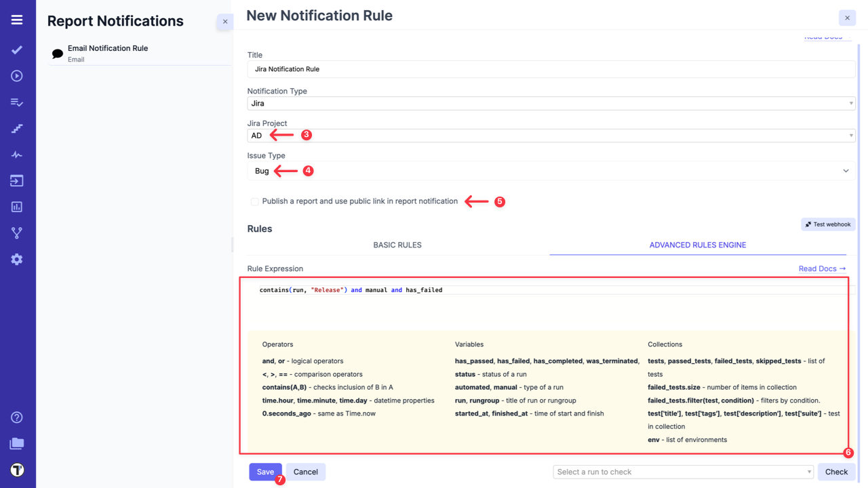Select the Tests checkmark icon in sidebar
The height and width of the screenshot is (488, 868).
click(17, 49)
